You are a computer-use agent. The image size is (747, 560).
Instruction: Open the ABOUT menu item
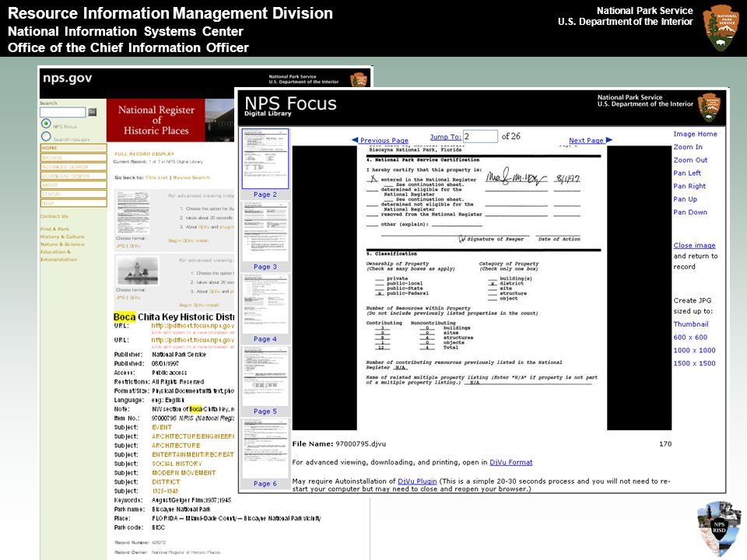coord(73,185)
